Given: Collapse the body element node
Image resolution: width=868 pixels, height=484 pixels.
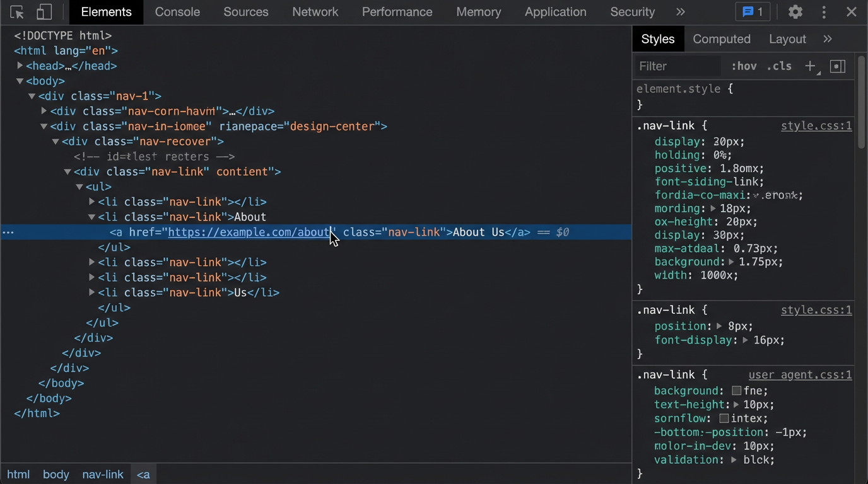Looking at the screenshot, I should point(20,81).
